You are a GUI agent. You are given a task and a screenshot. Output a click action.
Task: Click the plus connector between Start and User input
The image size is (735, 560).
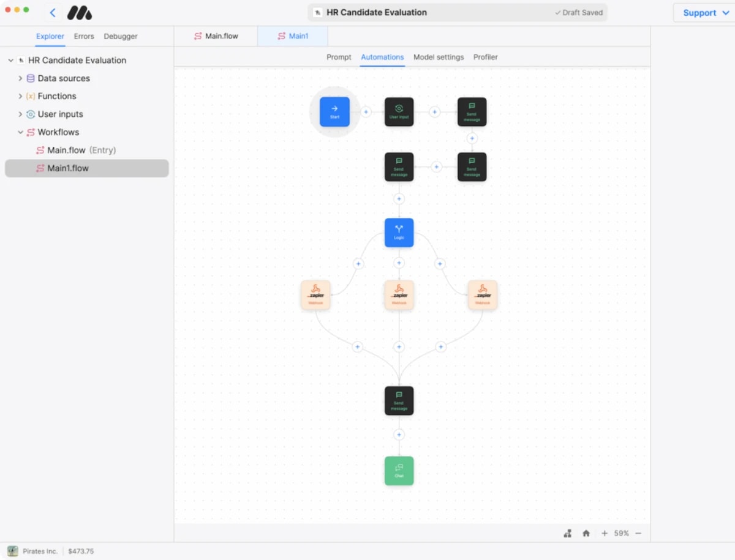pyautogui.click(x=366, y=111)
